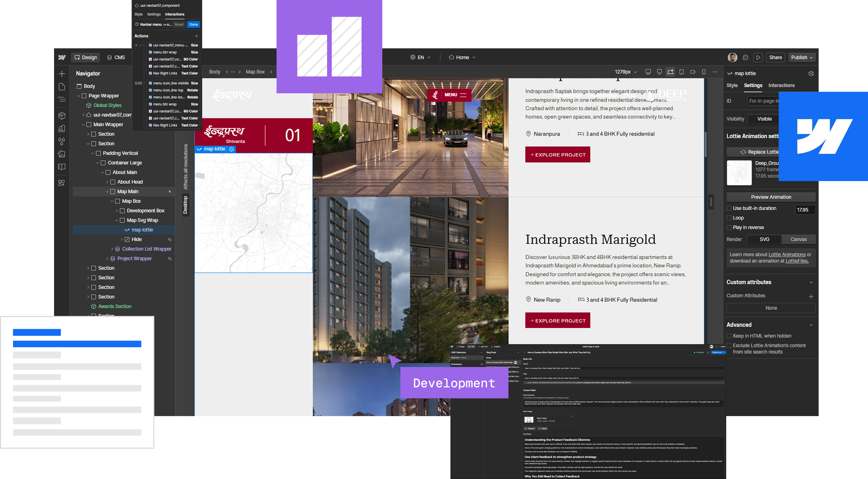Open the Home page dropdown
This screenshot has width=868, height=479.
pyautogui.click(x=462, y=58)
